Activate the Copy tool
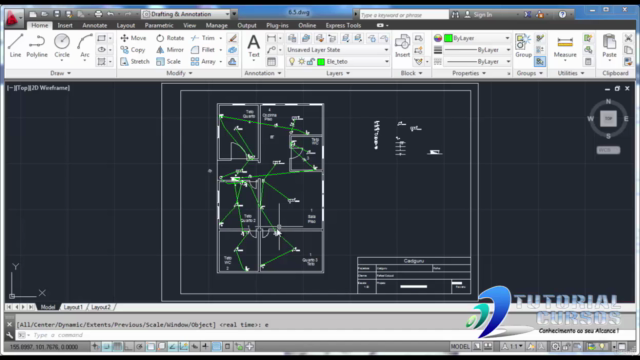 [x=133, y=50]
